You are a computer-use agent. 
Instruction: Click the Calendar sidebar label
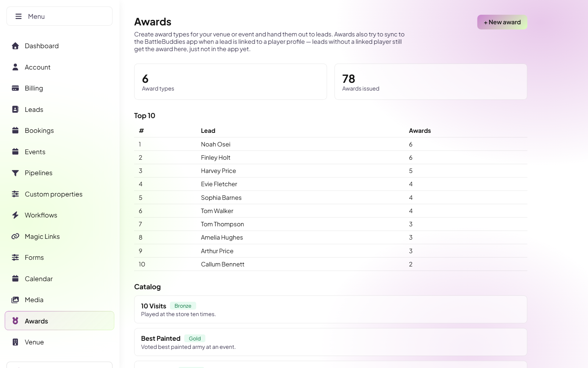click(39, 279)
